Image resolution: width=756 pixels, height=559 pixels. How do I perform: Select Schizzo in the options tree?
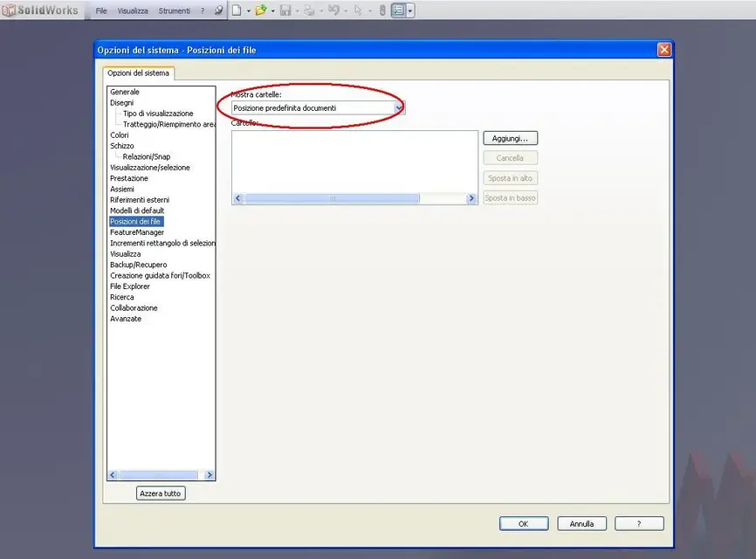[121, 146]
